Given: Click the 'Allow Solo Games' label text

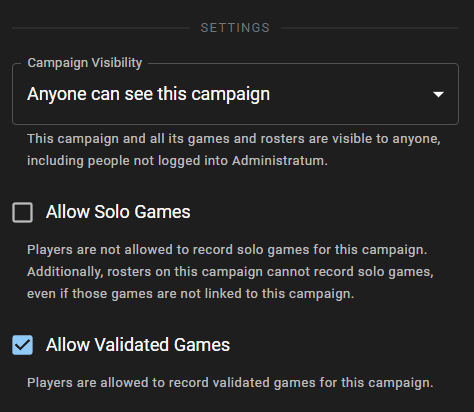Looking at the screenshot, I should [118, 212].
